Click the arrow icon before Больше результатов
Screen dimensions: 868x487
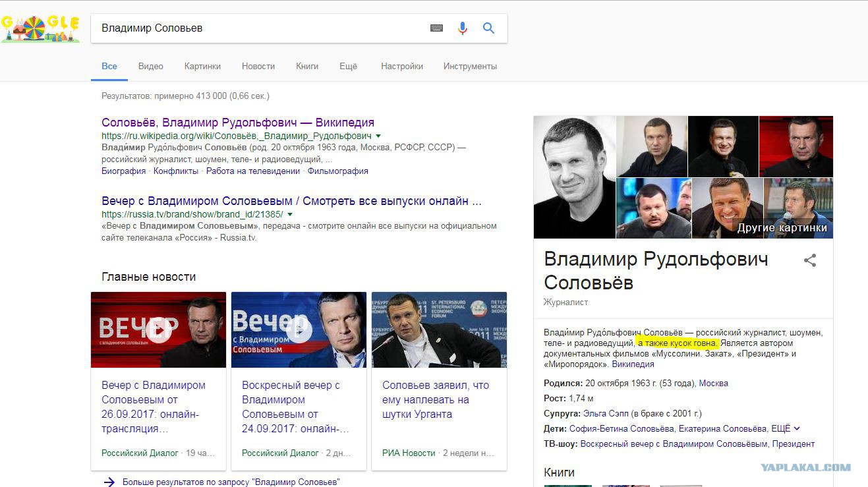[109, 482]
